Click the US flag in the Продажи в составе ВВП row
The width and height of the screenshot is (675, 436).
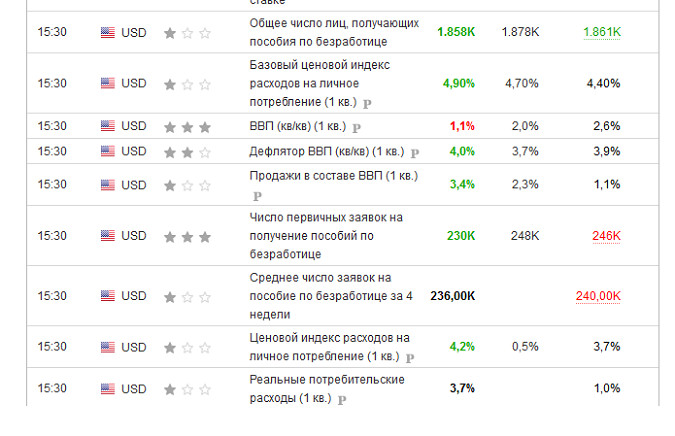pos(108,185)
